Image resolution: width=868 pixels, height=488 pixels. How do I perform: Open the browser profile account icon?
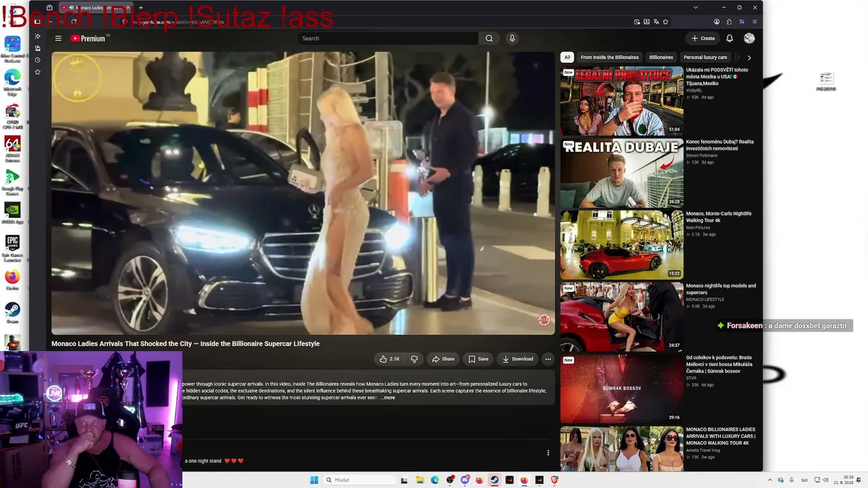click(x=717, y=22)
